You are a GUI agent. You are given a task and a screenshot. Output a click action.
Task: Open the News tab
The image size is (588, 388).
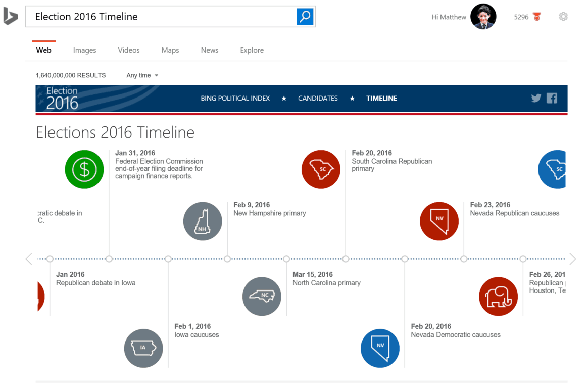[209, 50]
